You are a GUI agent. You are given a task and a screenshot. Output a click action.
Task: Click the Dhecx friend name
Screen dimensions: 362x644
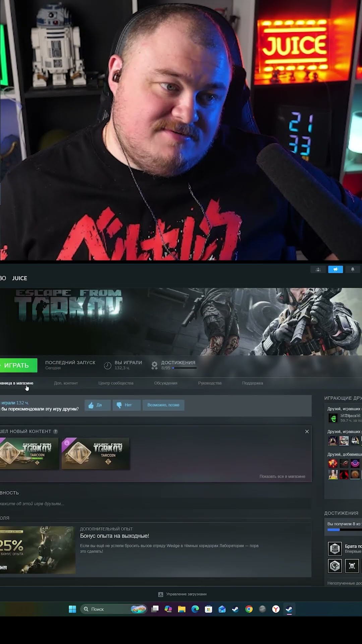pyautogui.click(x=350, y=416)
